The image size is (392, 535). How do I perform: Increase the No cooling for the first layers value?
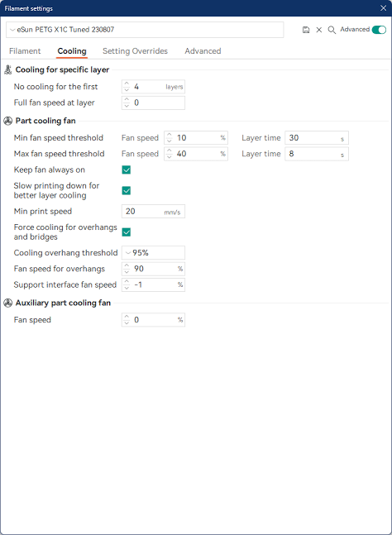click(127, 84)
